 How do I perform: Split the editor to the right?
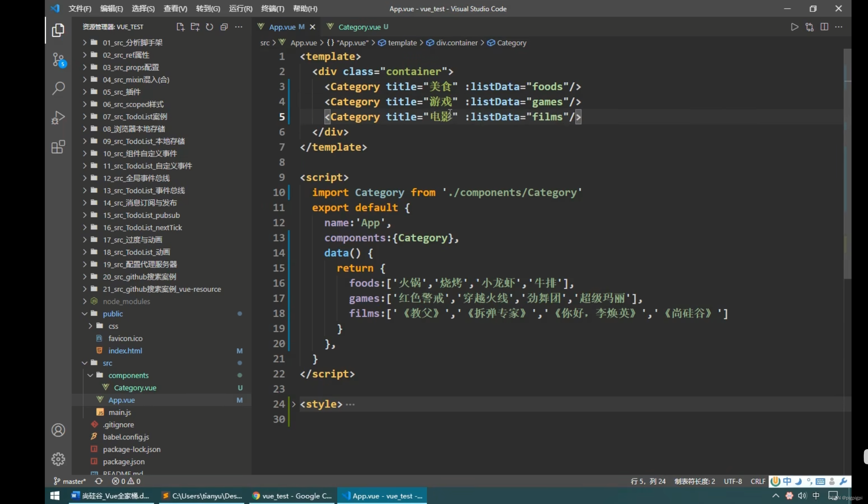coord(824,27)
